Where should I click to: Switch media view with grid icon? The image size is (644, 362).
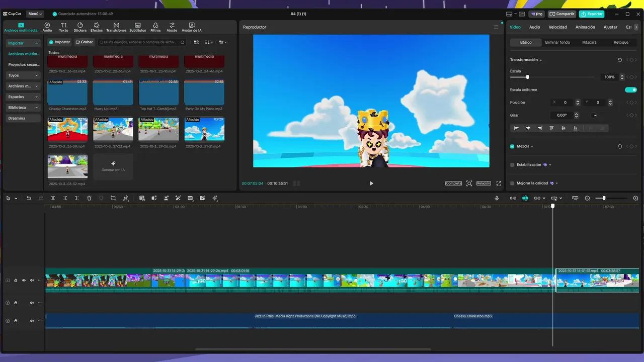point(196,42)
